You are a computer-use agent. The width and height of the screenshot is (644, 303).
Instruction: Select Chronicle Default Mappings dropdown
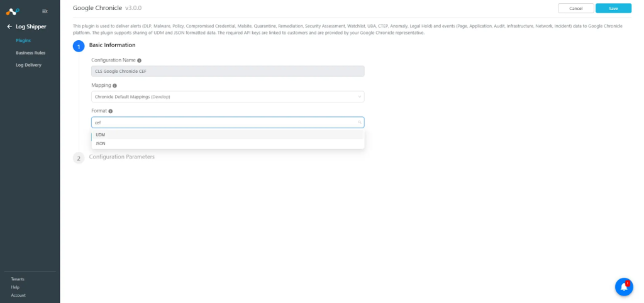[x=228, y=97]
